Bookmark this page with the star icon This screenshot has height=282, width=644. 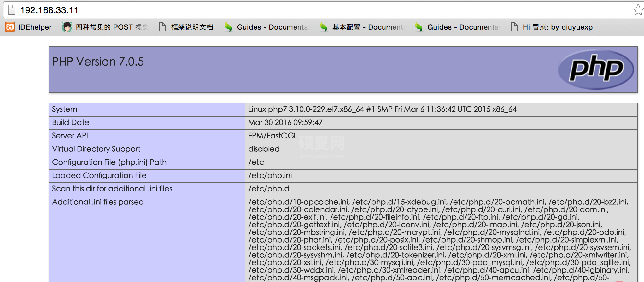638,10
